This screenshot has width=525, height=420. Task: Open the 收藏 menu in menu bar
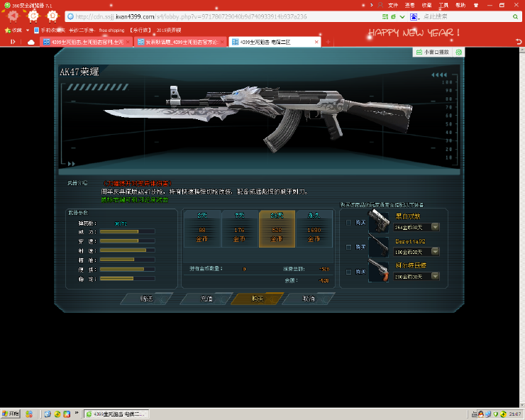[x=426, y=5]
